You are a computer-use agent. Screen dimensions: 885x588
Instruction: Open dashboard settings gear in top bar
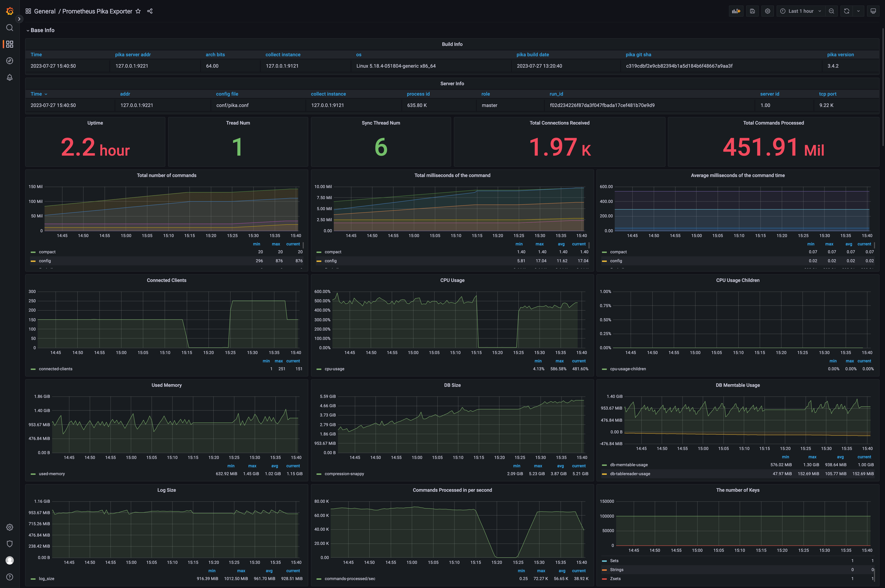(768, 11)
